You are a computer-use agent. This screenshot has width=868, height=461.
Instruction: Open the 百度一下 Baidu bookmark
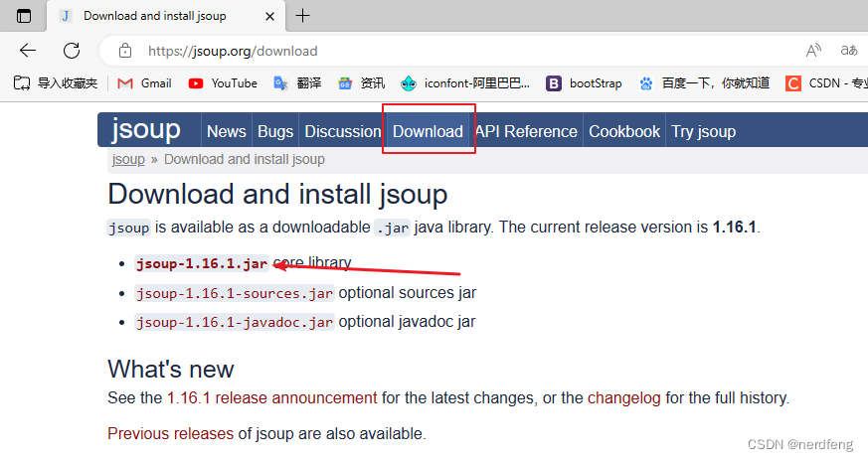(704, 83)
